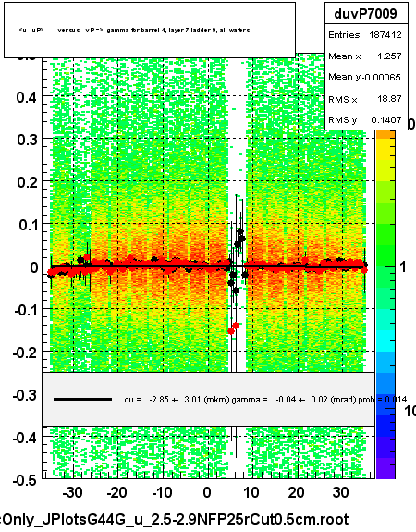
Task: Click the purple band at palette bottom
Action: click(x=385, y=468)
